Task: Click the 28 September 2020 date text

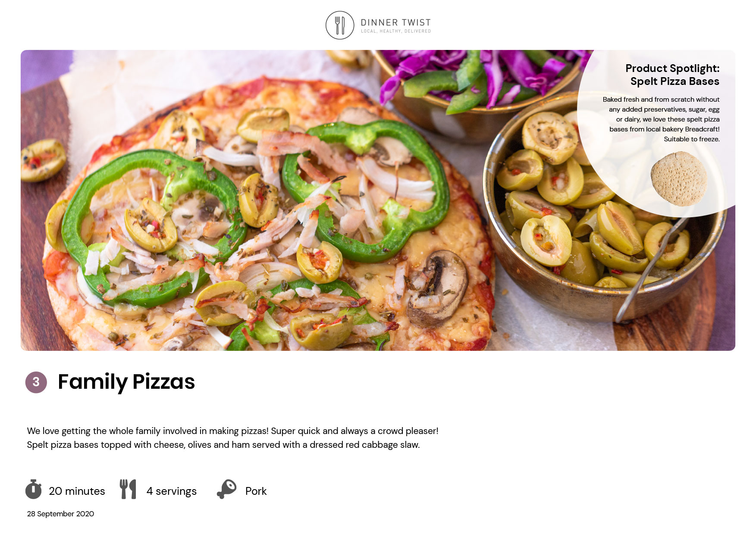Action: tap(60, 514)
